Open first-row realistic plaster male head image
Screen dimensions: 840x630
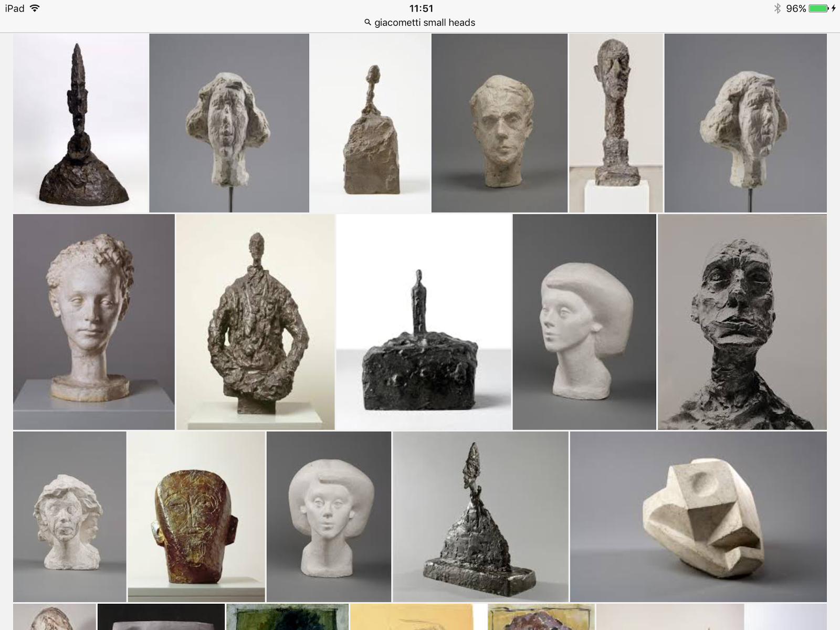click(x=499, y=123)
